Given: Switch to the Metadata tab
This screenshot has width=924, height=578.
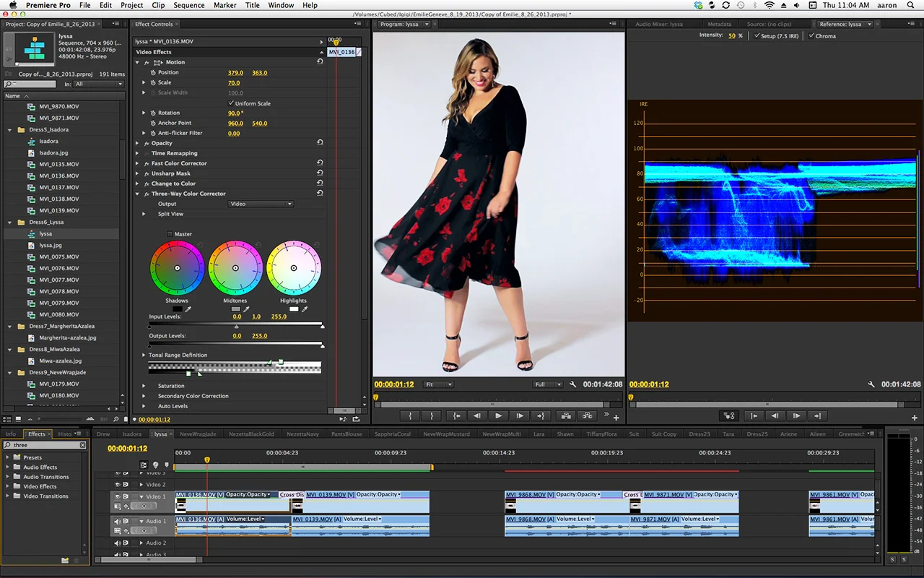Looking at the screenshot, I should [719, 24].
